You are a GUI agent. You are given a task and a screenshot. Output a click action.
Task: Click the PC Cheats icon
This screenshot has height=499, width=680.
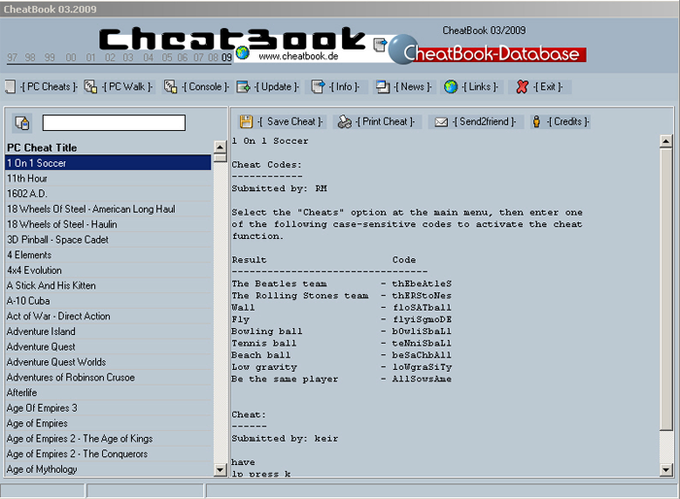(10, 87)
